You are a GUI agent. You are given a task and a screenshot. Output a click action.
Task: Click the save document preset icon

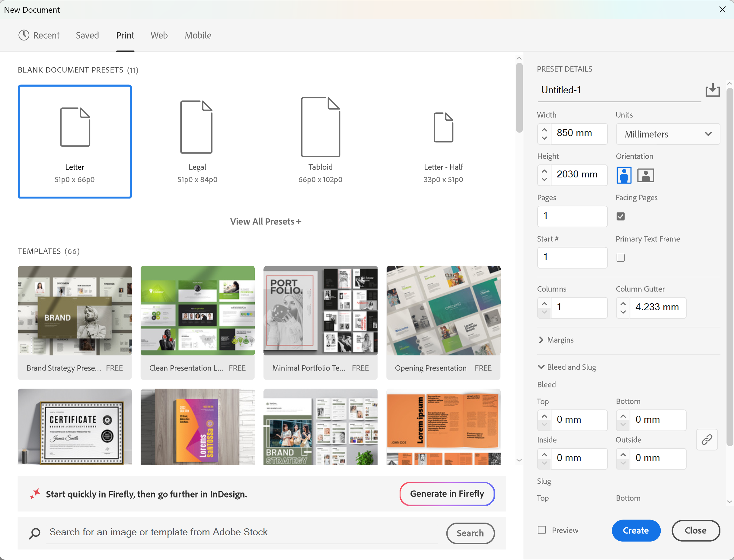tap(712, 90)
